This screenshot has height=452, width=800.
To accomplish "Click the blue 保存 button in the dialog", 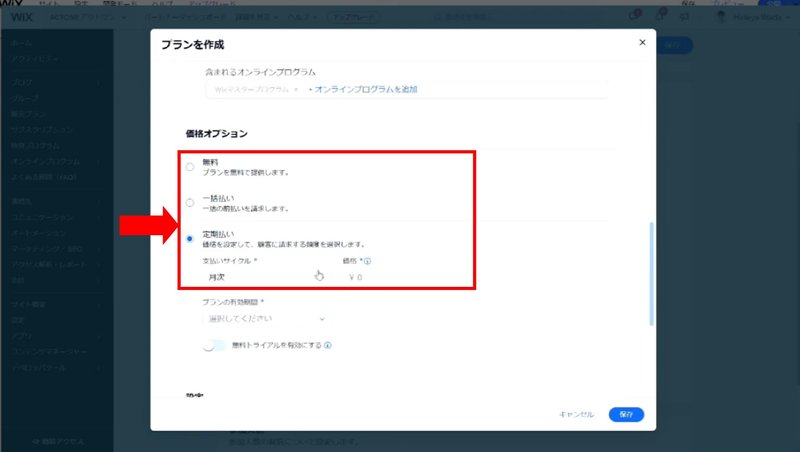I will pos(626,414).
